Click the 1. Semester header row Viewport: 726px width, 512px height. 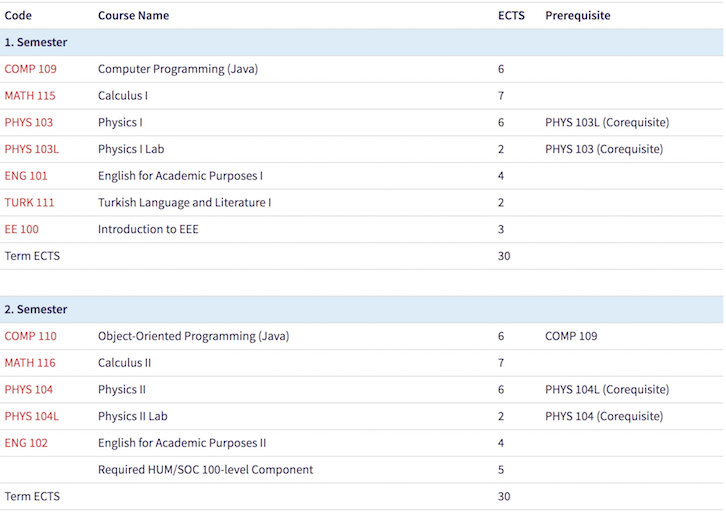point(362,43)
